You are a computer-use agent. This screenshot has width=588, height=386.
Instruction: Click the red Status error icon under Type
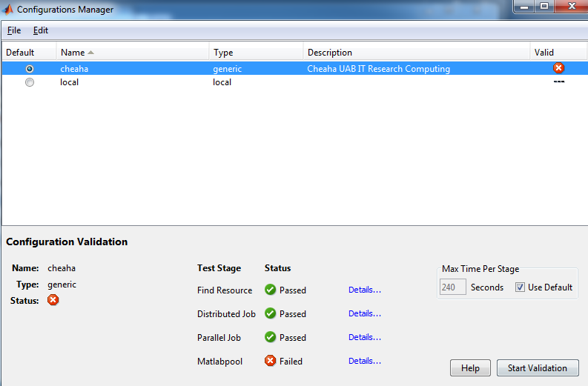click(x=53, y=300)
